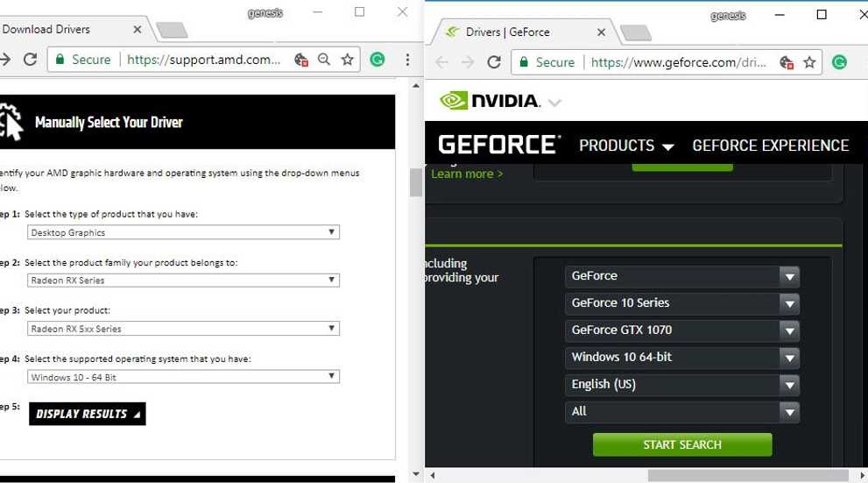Screen dimensions: 868x483
Task: Open the GeForce GTX 1070 dropdown
Action: click(x=682, y=330)
